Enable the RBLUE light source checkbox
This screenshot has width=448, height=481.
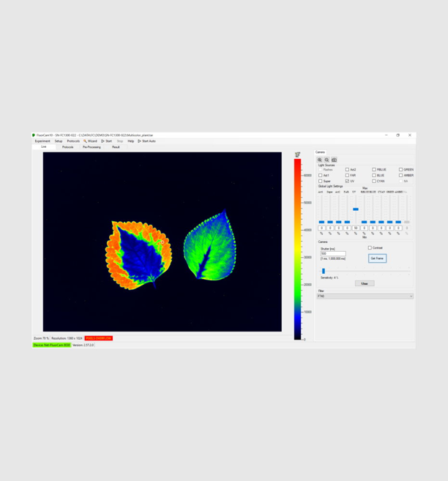click(x=374, y=170)
